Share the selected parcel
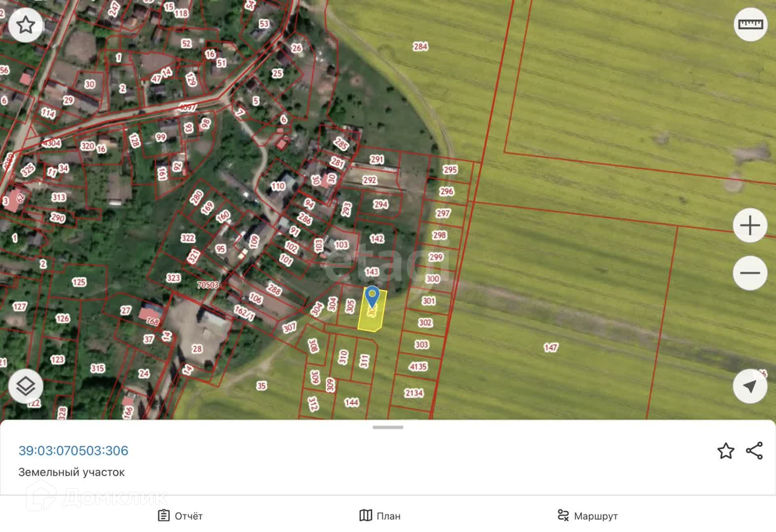The image size is (776, 532). pos(754,451)
